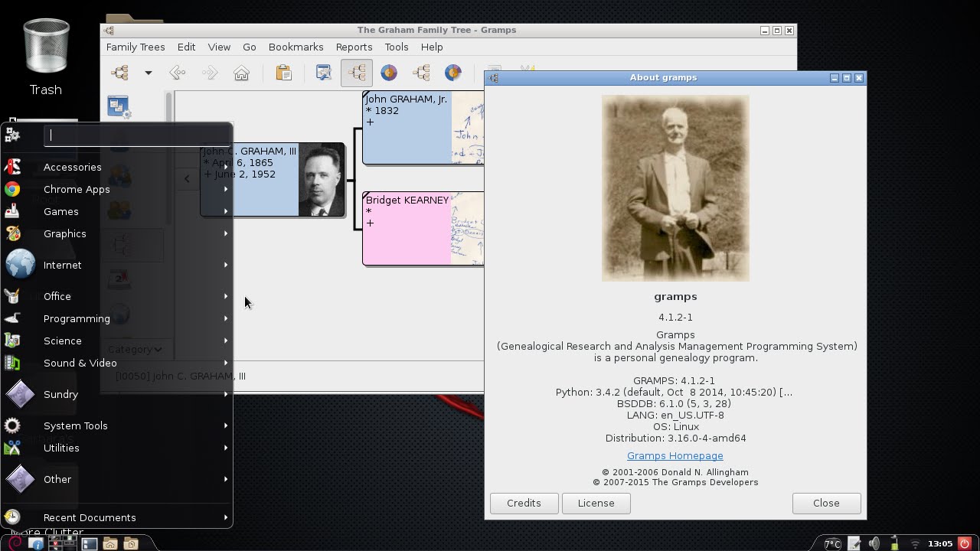The image size is (980, 551).
Task: Go back with the toolbar back arrow
Action: pyautogui.click(x=178, y=73)
